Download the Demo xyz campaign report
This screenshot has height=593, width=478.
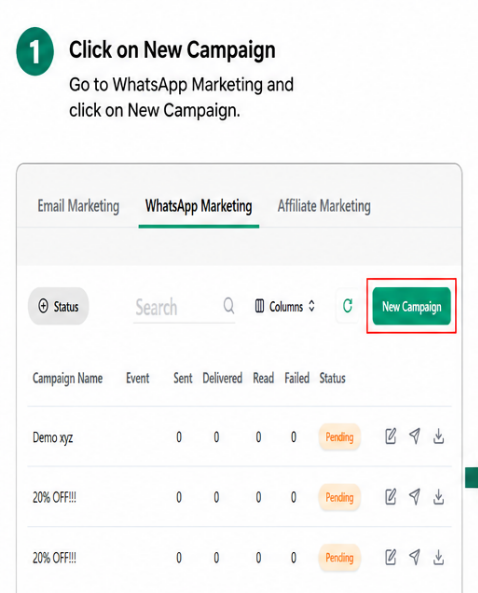(x=439, y=436)
